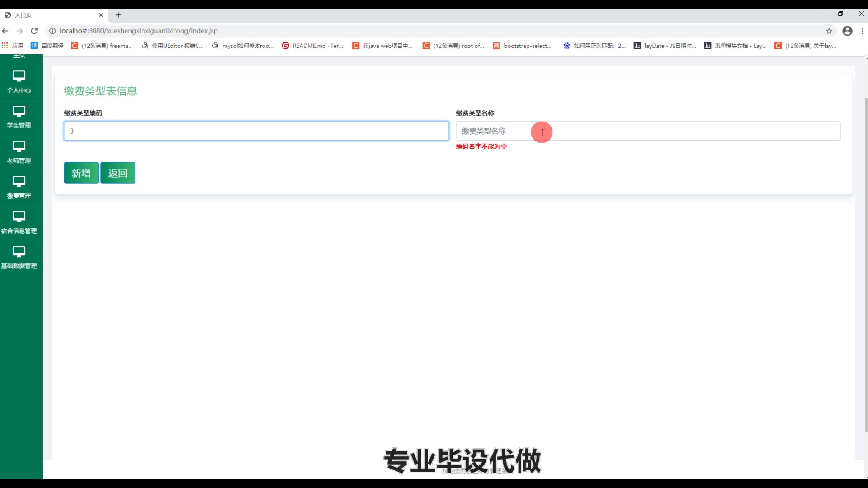Focus the 缴费类型编码 input field
868x488 pixels.
point(256,131)
